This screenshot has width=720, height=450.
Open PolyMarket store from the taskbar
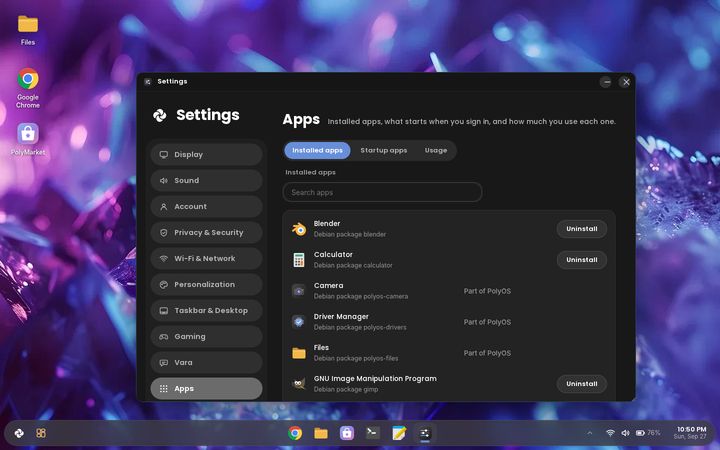[347, 433]
